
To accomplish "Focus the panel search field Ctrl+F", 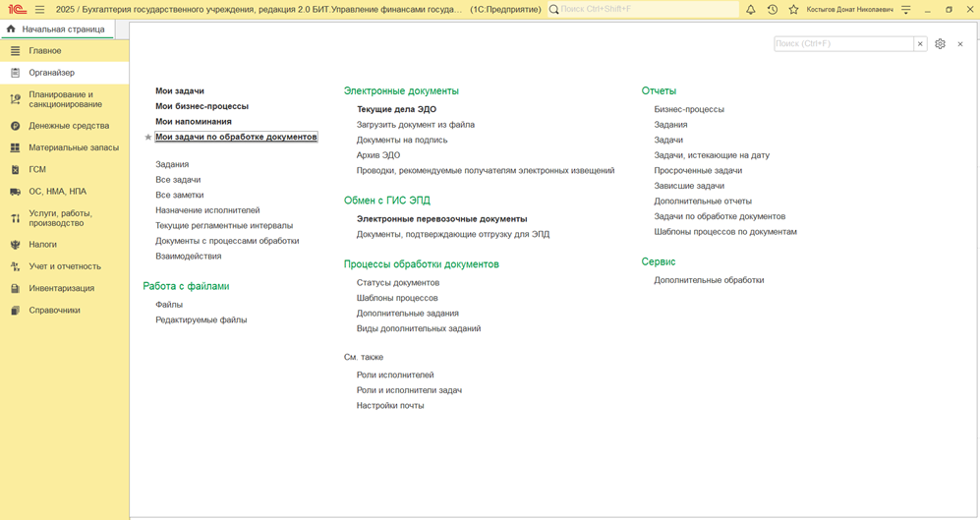I will coord(843,44).
